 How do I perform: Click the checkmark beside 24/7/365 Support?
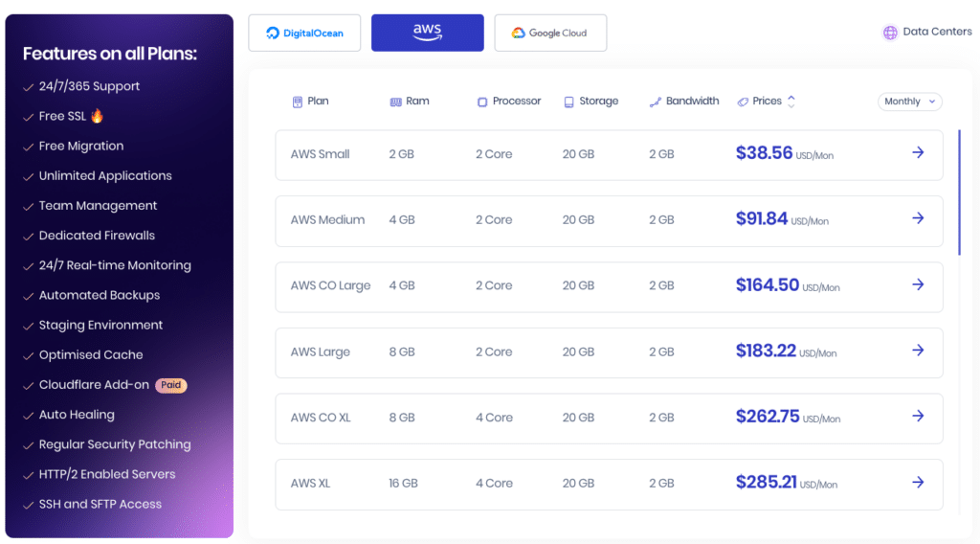click(28, 87)
